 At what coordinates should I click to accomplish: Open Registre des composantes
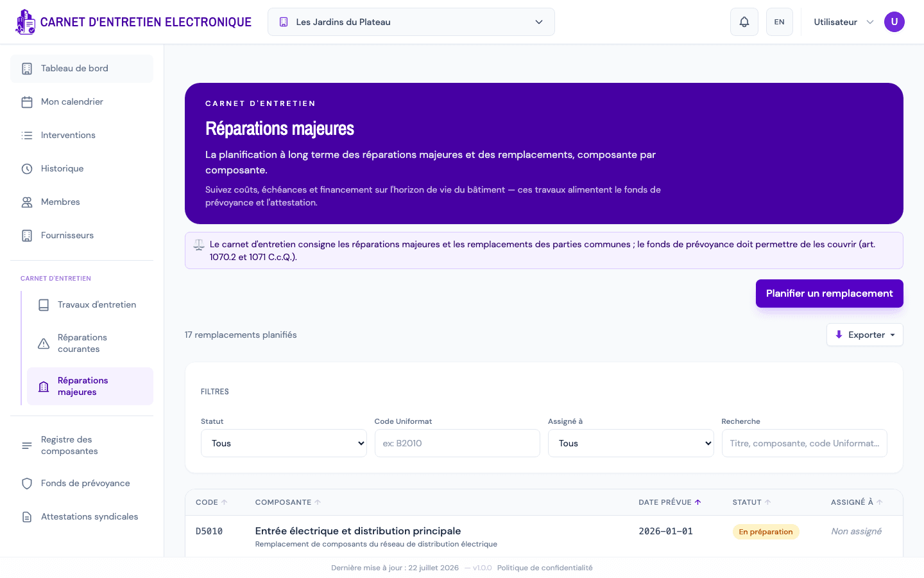coord(82,446)
